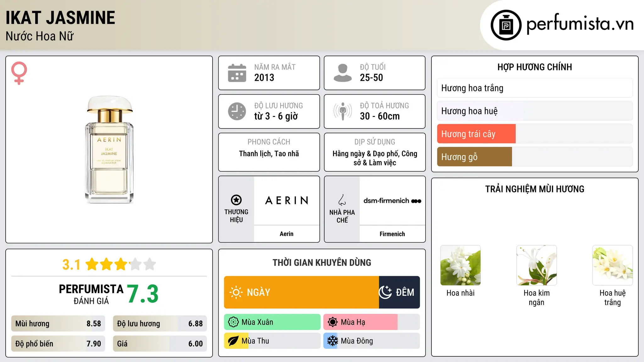This screenshot has width=644, height=362.
Task: Click the person icon beside Độ tuổi
Action: (x=342, y=73)
